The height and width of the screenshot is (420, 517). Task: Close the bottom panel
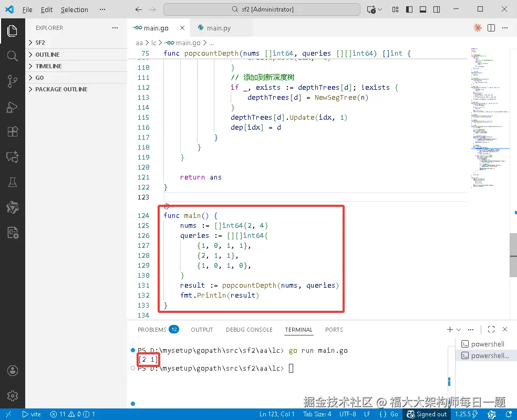(505, 329)
